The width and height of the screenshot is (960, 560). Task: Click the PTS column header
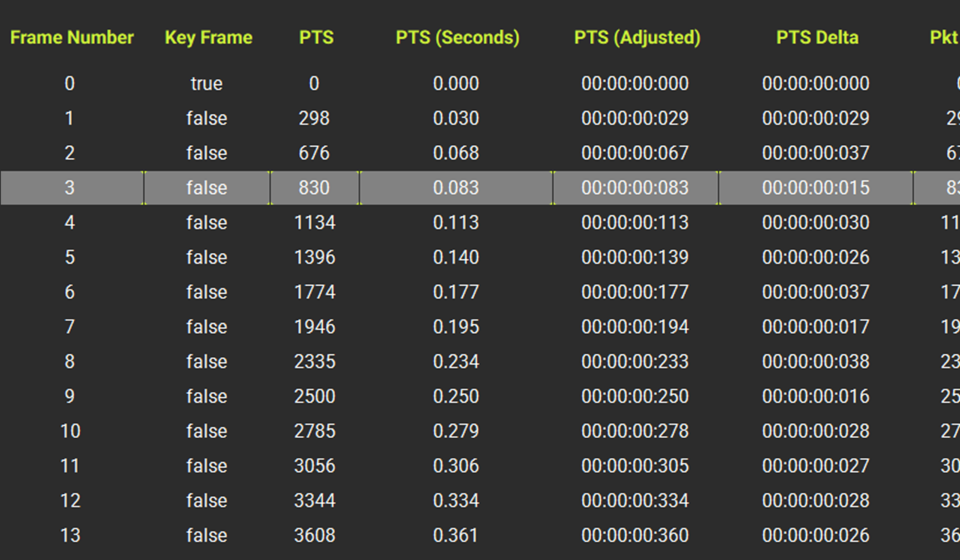[x=316, y=37]
